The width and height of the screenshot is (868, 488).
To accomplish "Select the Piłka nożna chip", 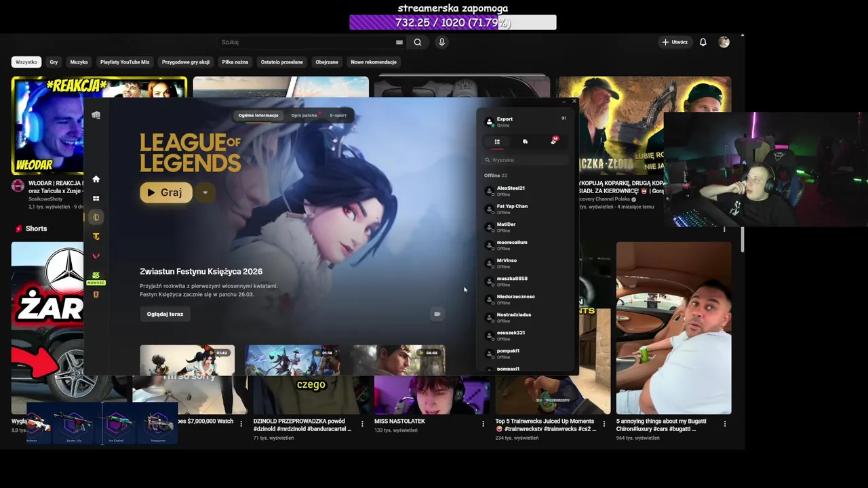I will point(235,62).
